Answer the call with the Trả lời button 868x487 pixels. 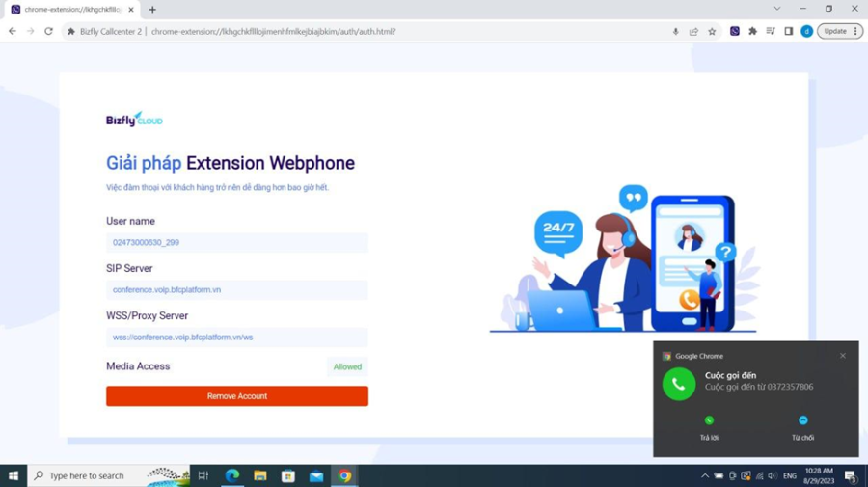[709, 428]
